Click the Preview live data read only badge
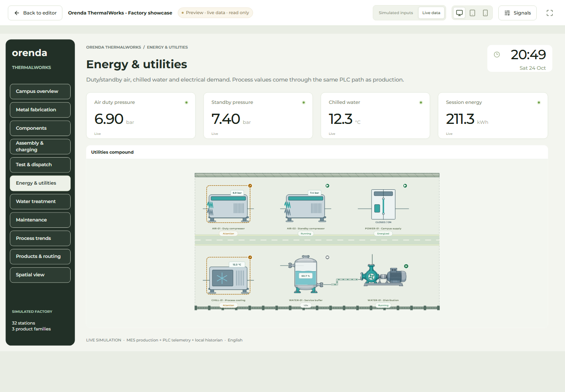This screenshot has width=565, height=392. click(215, 13)
